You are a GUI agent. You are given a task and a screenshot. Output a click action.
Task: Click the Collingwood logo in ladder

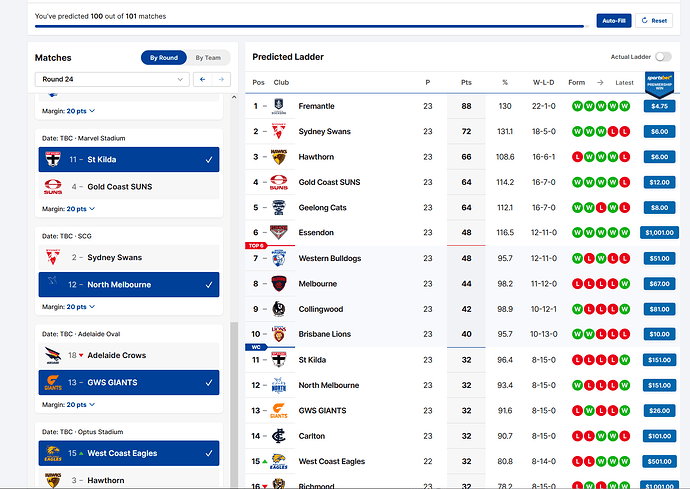[x=279, y=309]
